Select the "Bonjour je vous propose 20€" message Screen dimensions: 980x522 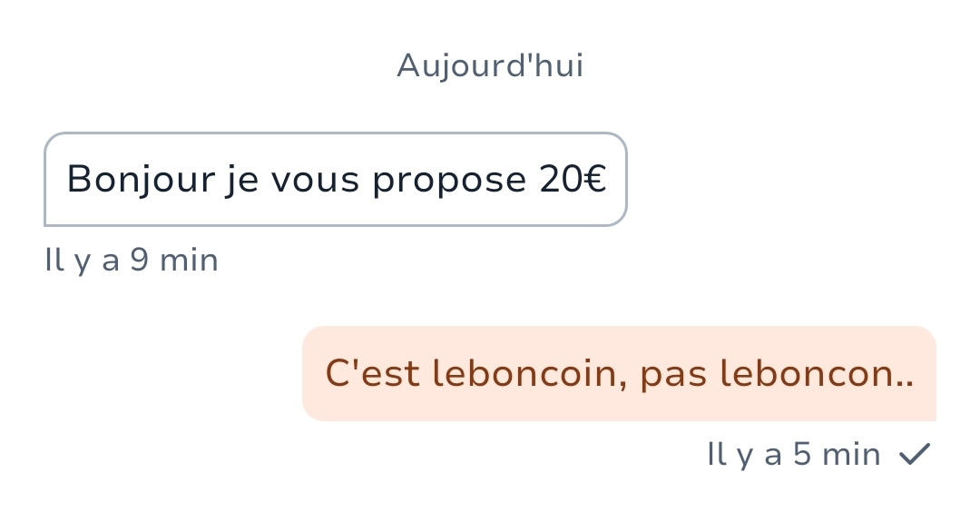(x=335, y=180)
